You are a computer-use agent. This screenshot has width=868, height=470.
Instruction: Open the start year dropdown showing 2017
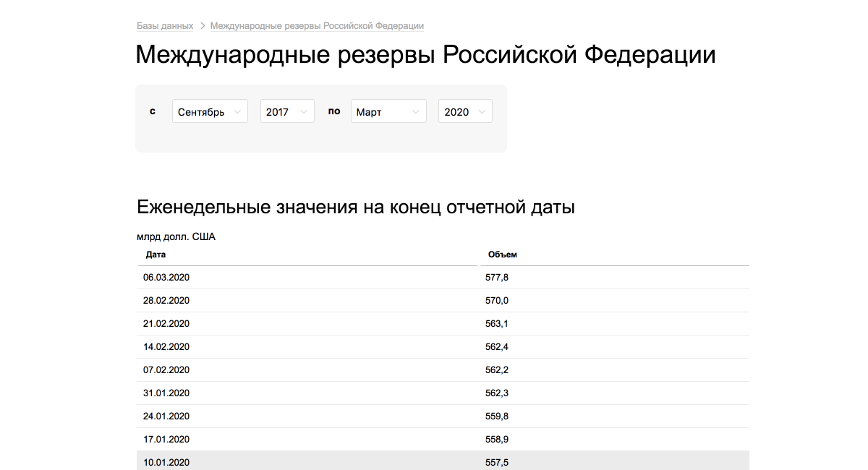[286, 111]
